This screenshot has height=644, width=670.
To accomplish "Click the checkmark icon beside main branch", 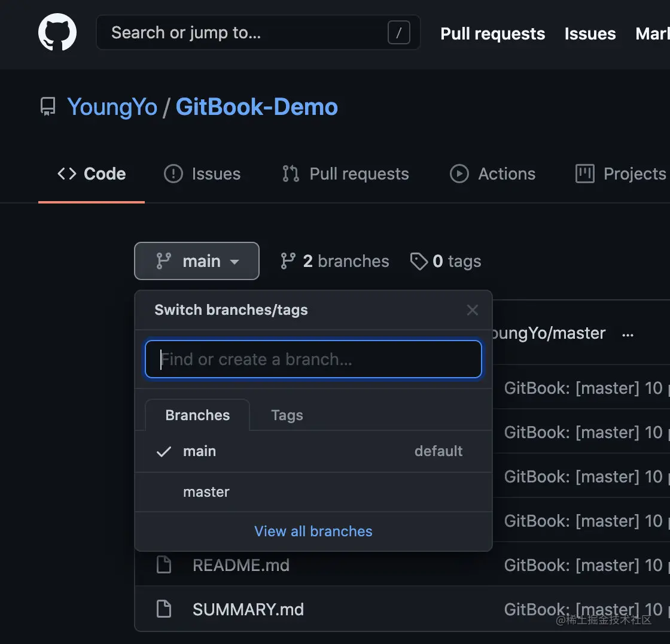I will [164, 451].
